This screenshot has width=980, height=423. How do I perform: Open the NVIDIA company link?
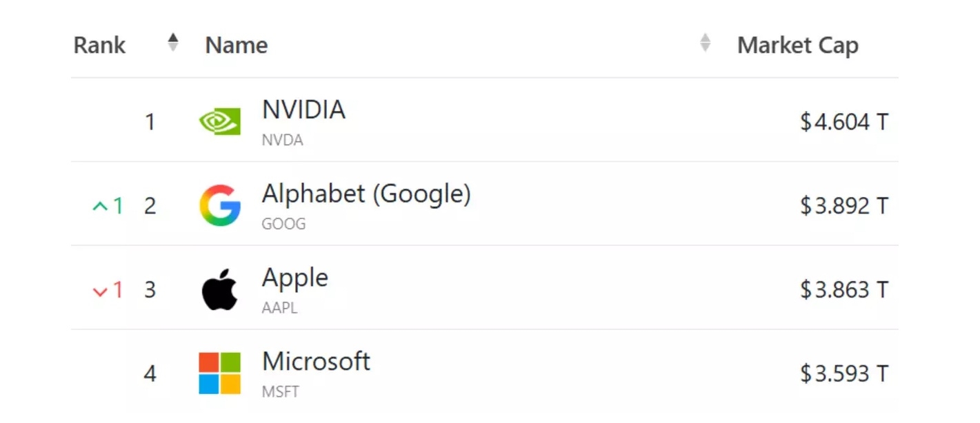point(303,110)
